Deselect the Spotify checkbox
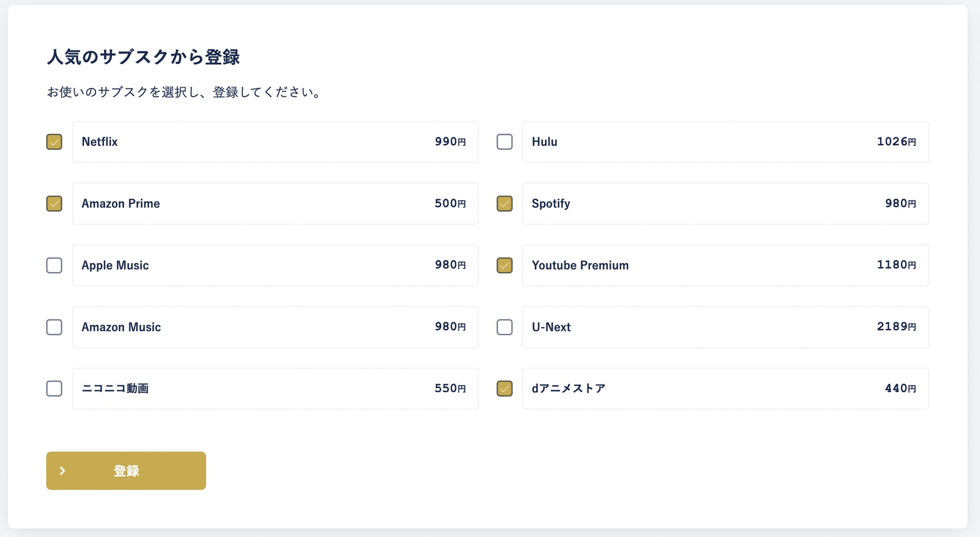 coord(505,204)
